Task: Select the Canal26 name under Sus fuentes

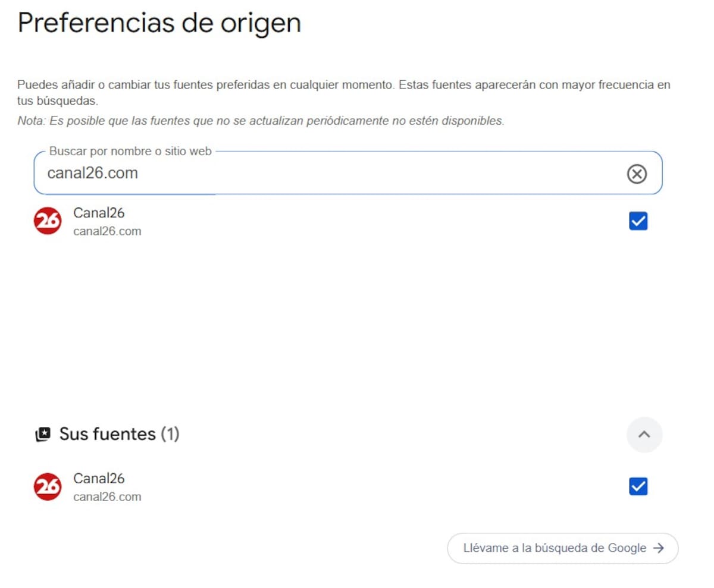Action: tap(99, 479)
